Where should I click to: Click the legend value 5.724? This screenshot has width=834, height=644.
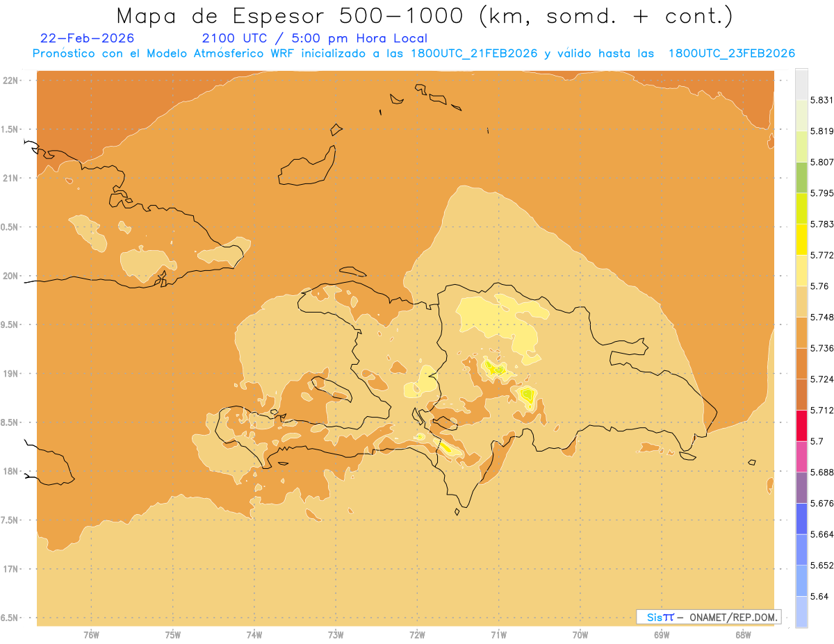tap(822, 379)
